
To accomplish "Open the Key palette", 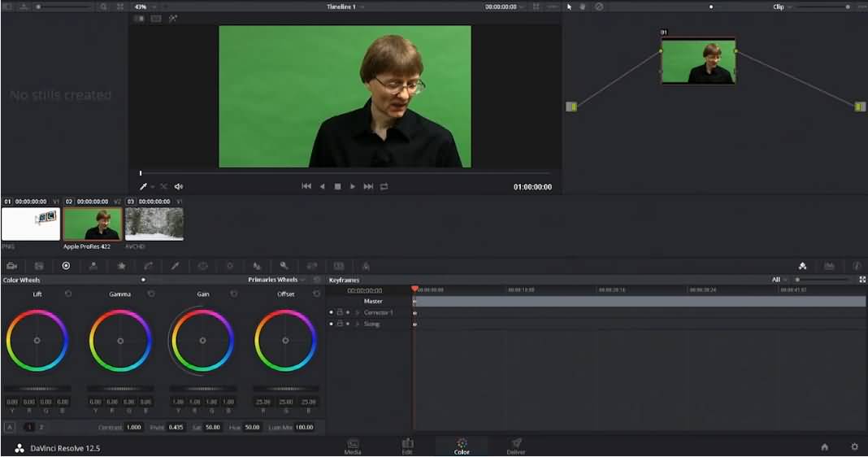I will pyautogui.click(x=284, y=266).
